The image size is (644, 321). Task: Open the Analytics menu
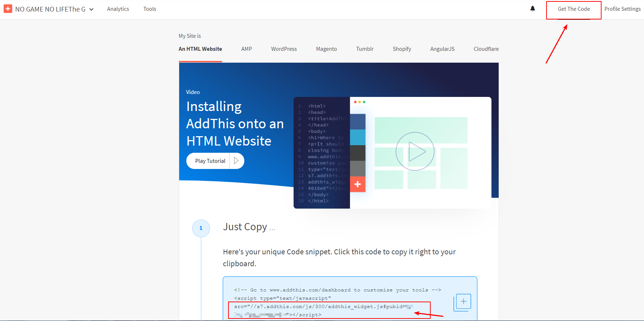118,9
